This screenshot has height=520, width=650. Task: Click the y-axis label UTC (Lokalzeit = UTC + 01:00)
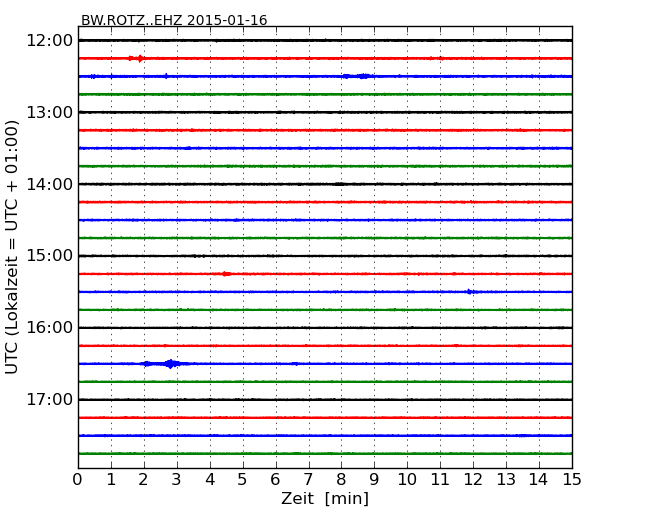tap(12, 247)
